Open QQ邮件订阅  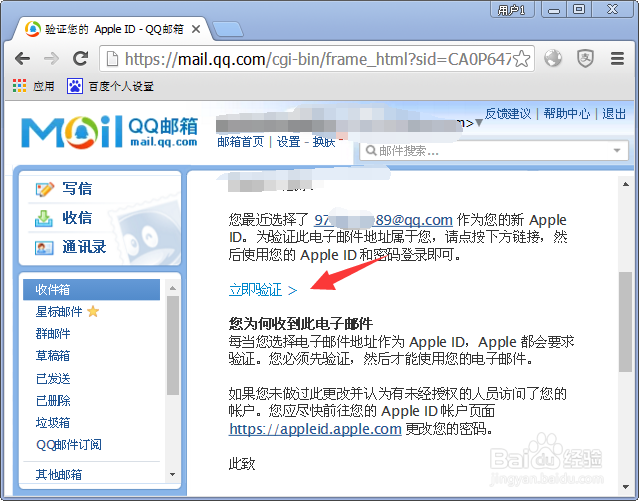[x=69, y=445]
